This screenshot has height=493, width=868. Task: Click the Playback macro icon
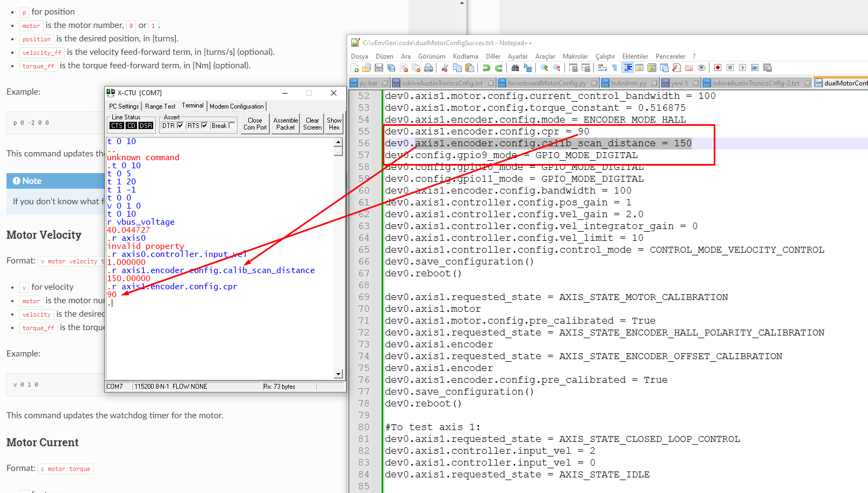[x=742, y=68]
